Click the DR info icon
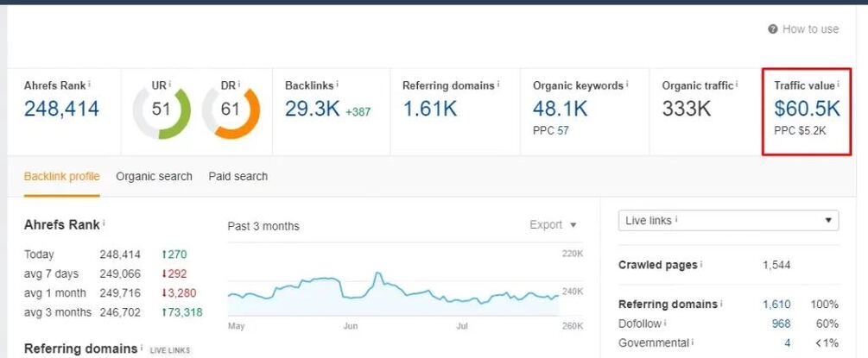The height and width of the screenshot is (358, 868). tap(238, 85)
